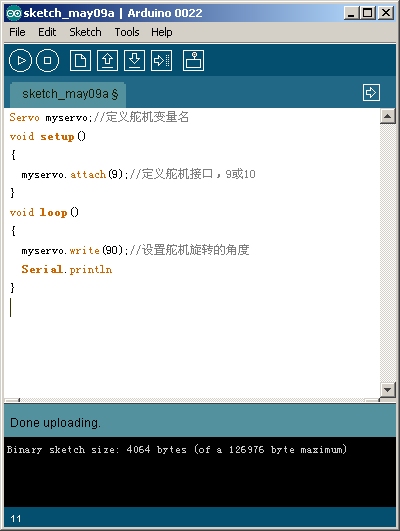The image size is (400, 531).
Task: Maximize the Arduino window
Action: point(368,13)
